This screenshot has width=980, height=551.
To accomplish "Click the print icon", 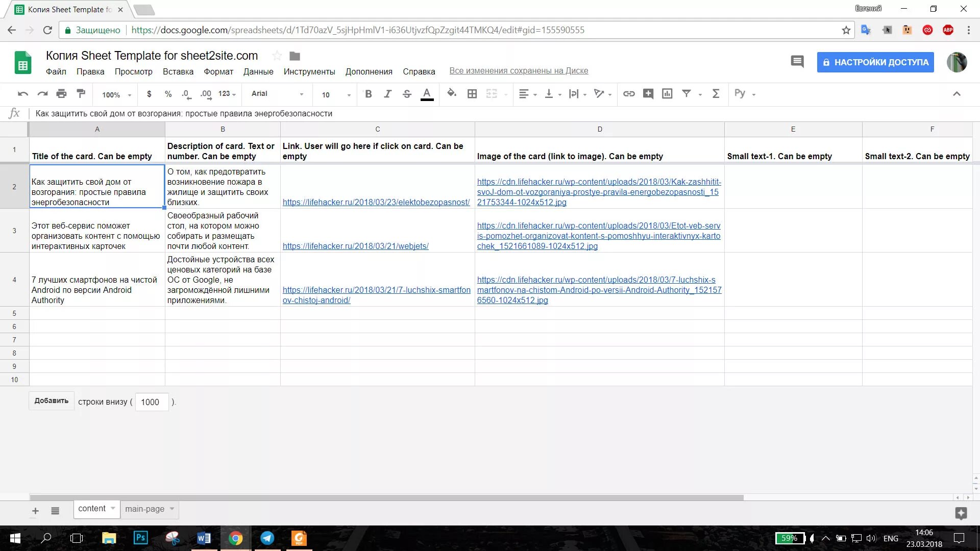I will (61, 94).
